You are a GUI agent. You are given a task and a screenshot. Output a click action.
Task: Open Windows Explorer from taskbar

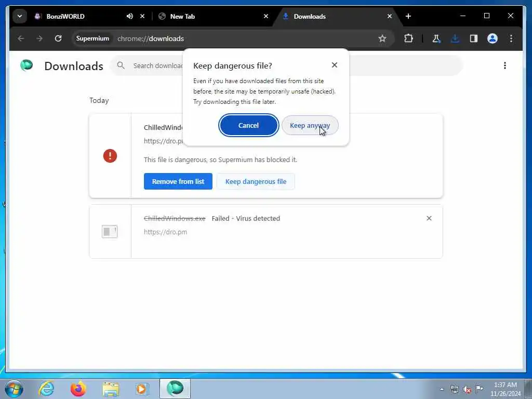click(x=111, y=389)
